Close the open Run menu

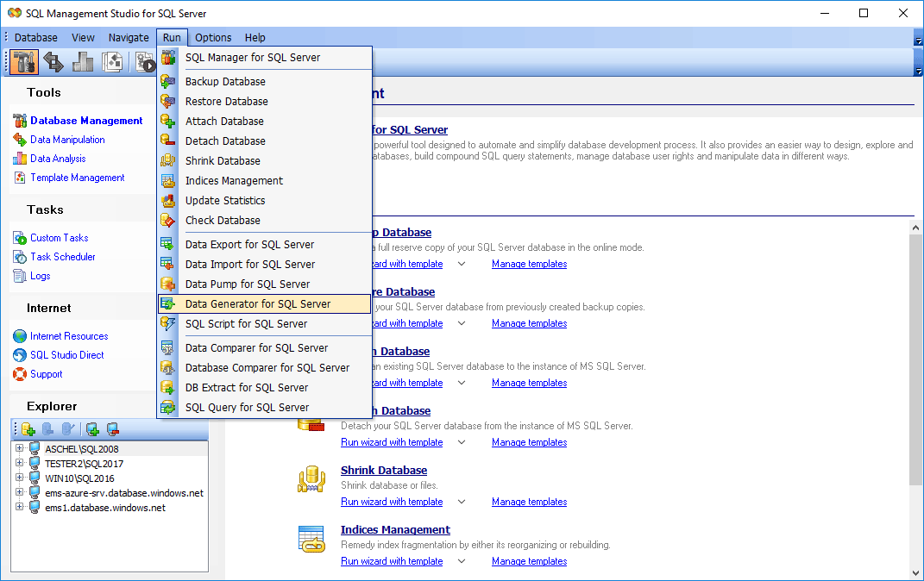pyautogui.click(x=172, y=38)
